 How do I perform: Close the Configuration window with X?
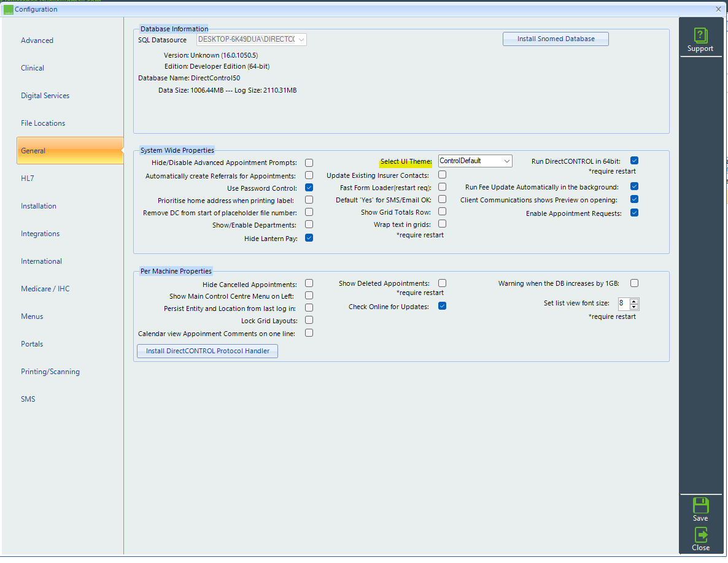[x=718, y=9]
